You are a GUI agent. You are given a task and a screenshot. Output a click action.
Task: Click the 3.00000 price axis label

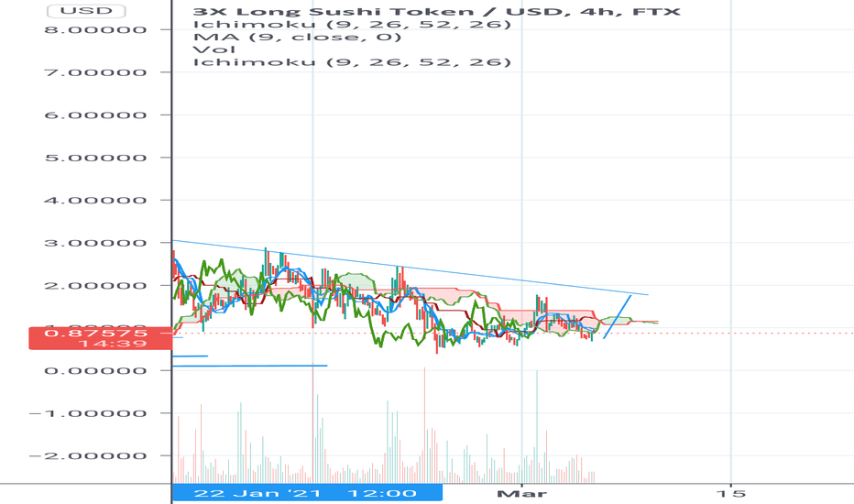pyautogui.click(x=96, y=243)
